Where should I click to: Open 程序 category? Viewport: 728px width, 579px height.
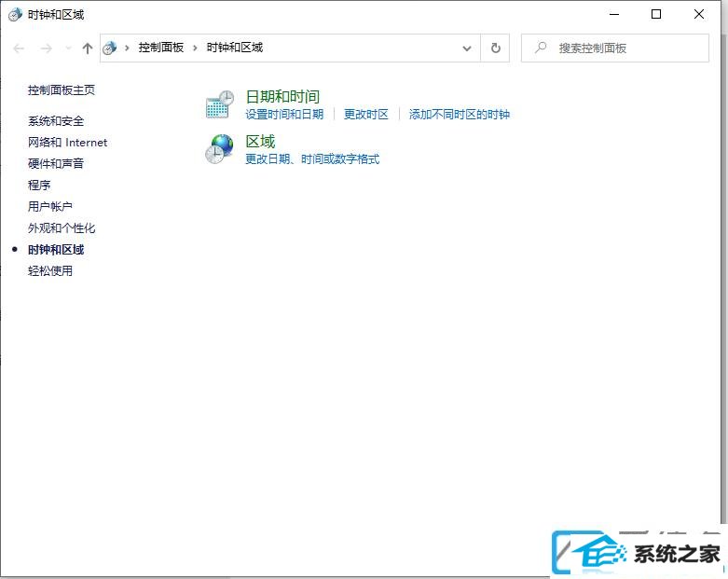tap(39, 186)
